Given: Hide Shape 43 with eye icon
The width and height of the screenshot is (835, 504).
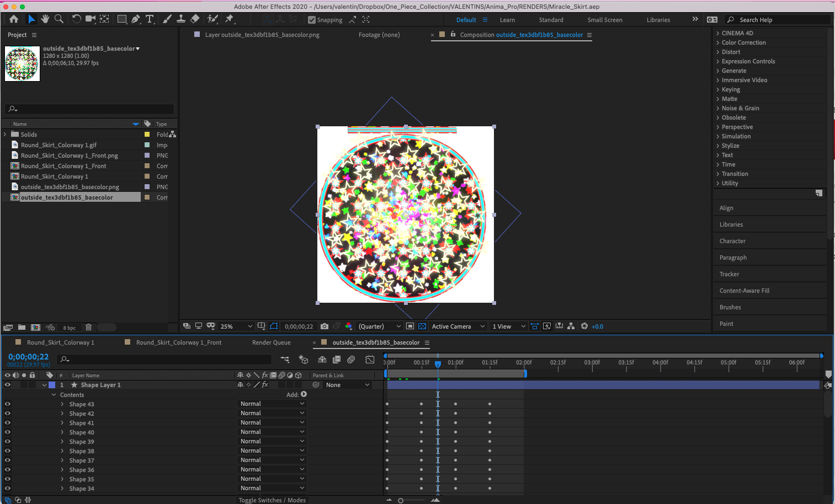Looking at the screenshot, I should point(8,404).
